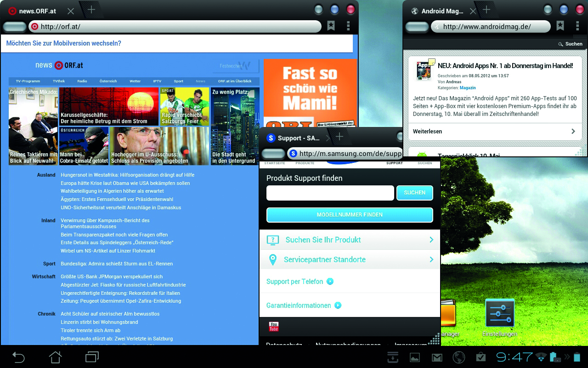Open the globe browser notification icon
588x368 pixels.
tap(459, 357)
